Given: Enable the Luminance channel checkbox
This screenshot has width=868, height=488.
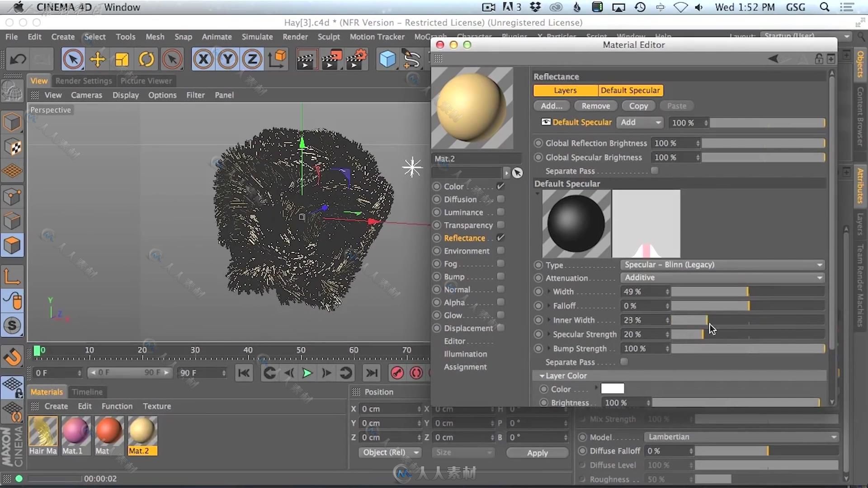Looking at the screenshot, I should click(x=500, y=212).
